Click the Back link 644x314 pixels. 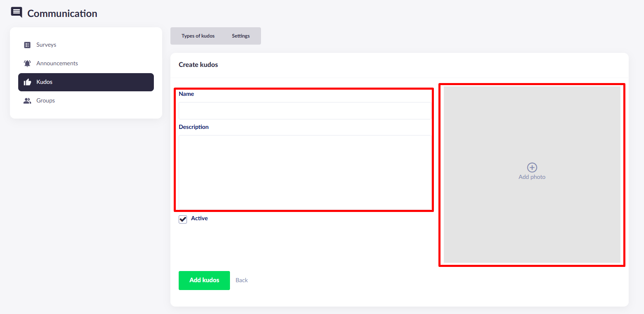click(242, 280)
